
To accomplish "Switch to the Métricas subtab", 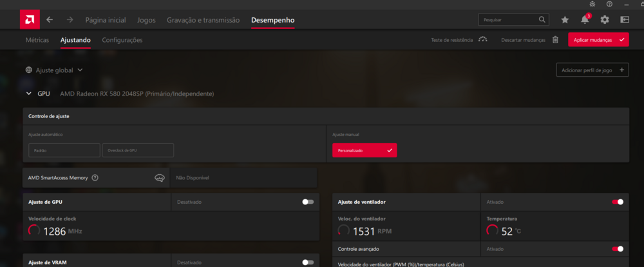I will [x=37, y=40].
